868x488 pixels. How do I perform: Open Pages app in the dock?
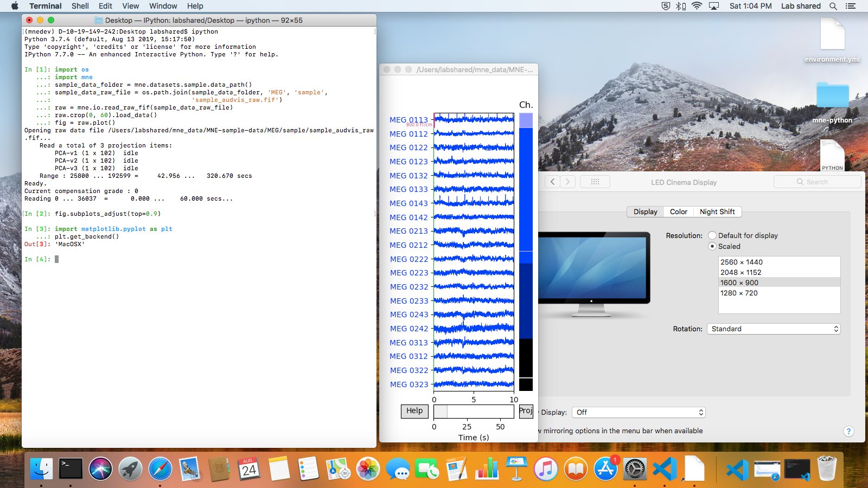(x=457, y=469)
